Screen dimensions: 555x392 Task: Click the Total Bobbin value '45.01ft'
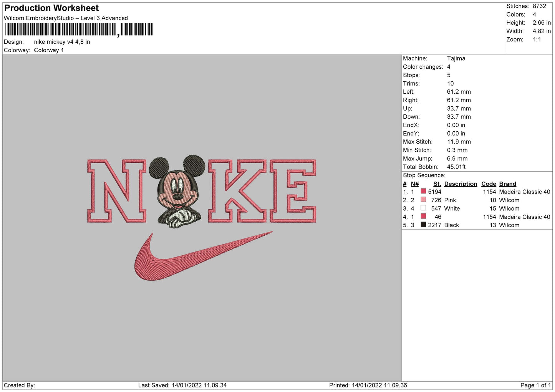tap(456, 167)
